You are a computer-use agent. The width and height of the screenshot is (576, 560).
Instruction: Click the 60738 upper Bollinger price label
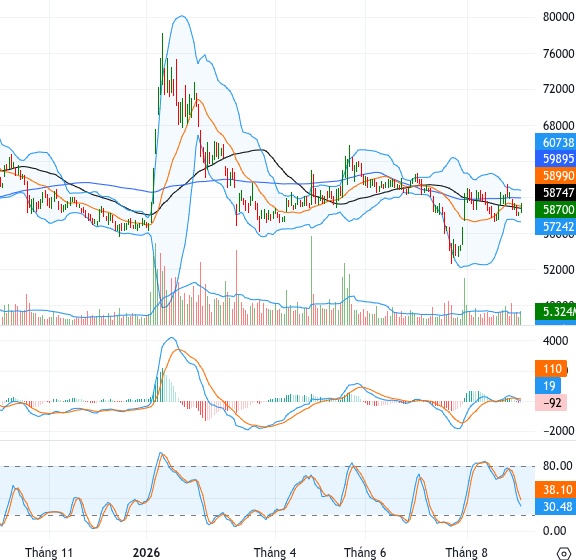tap(555, 142)
